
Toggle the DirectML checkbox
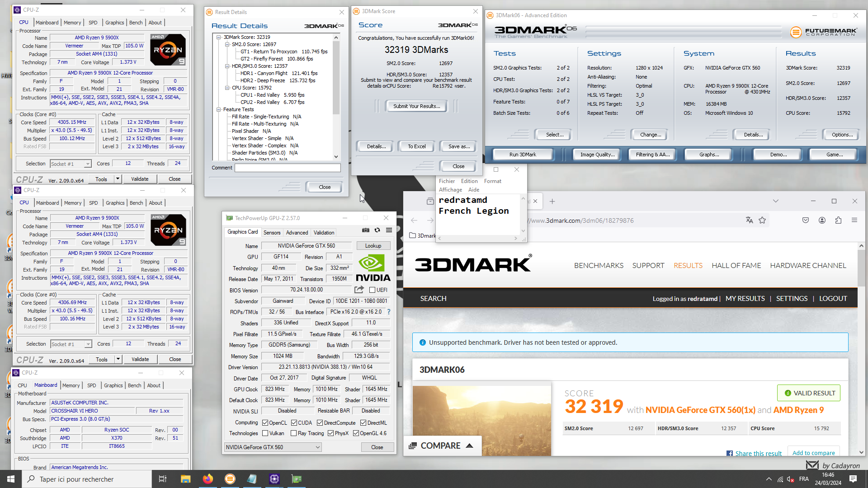tap(363, 423)
